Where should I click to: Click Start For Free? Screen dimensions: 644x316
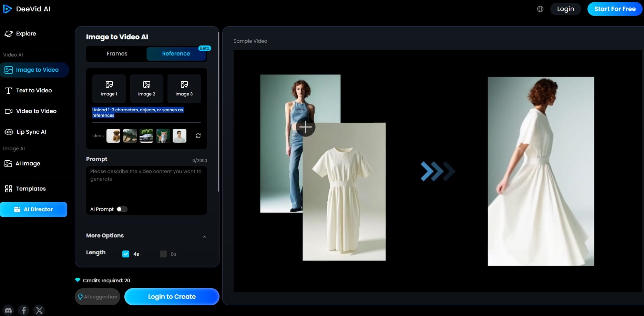point(614,9)
